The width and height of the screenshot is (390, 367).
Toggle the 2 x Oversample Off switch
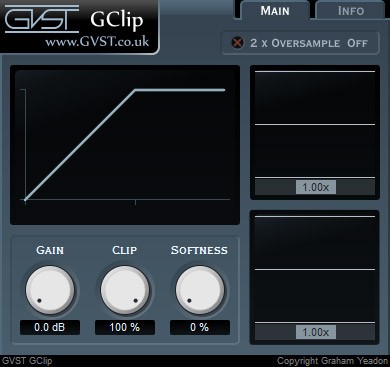301,43
